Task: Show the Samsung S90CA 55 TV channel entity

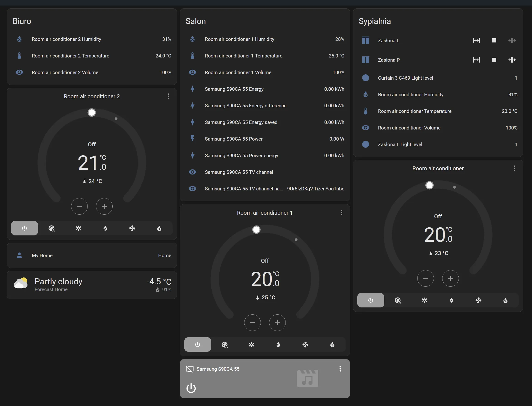Action: pos(239,172)
